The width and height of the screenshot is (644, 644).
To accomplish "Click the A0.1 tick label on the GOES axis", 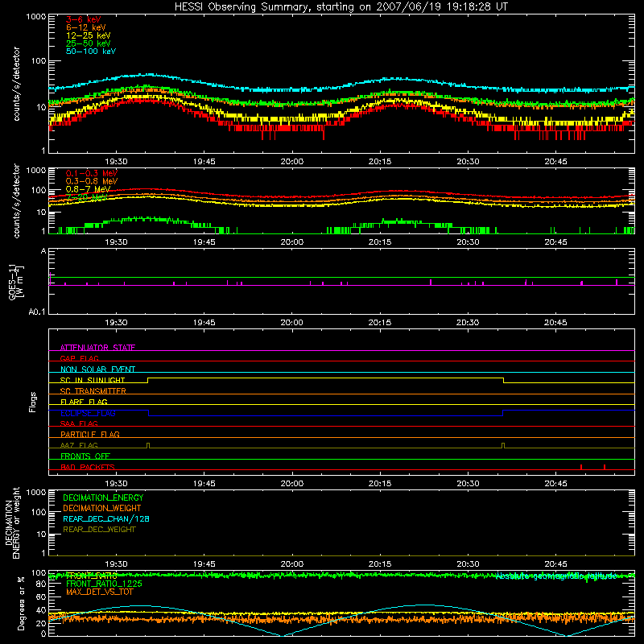I will point(37,312).
